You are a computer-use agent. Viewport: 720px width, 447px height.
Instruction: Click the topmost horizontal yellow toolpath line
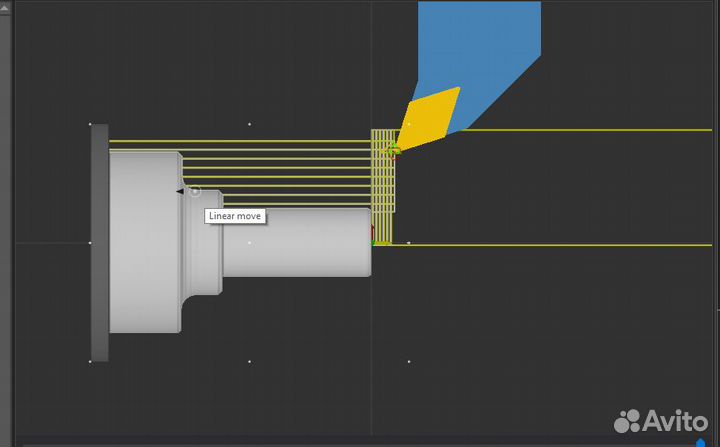pos(240,141)
